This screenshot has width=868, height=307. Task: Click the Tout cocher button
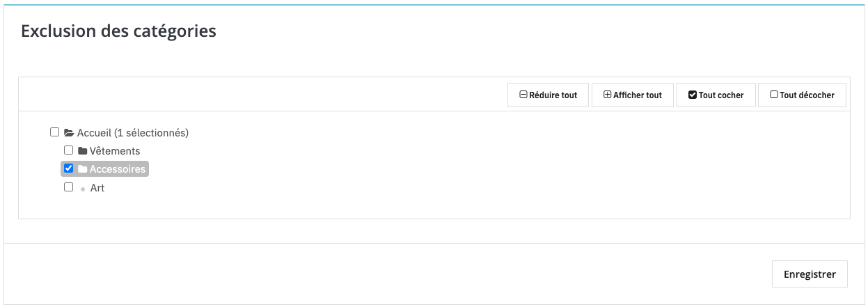click(716, 95)
